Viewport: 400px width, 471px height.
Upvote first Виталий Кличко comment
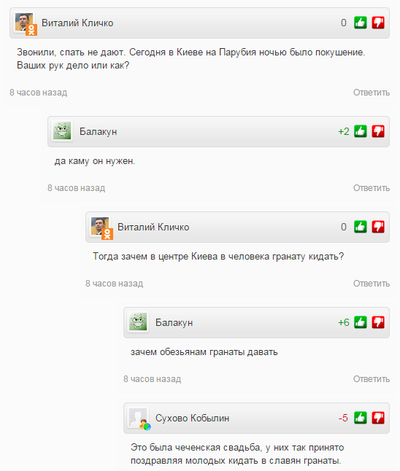pyautogui.click(x=360, y=23)
